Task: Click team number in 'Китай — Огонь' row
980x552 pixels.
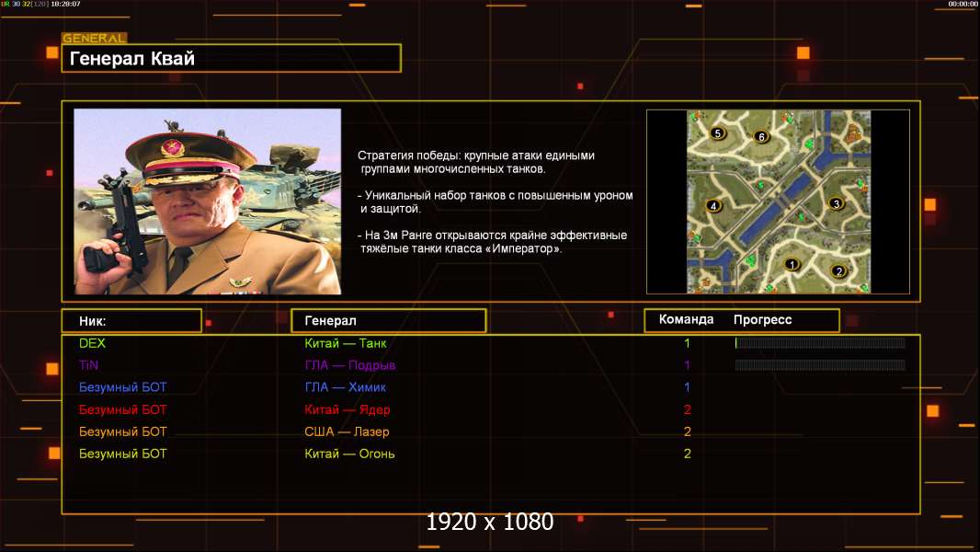Action: point(687,454)
